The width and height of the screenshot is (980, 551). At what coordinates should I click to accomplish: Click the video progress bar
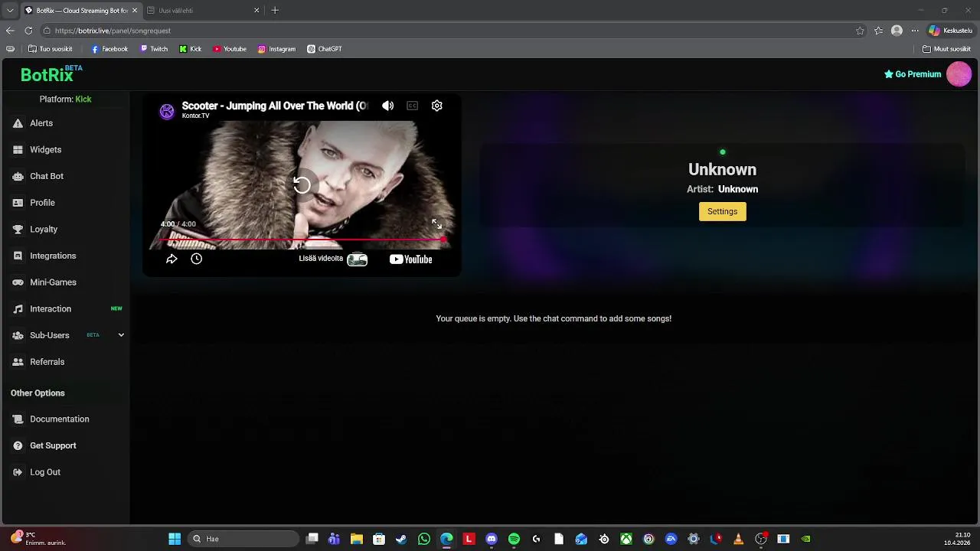pos(302,240)
